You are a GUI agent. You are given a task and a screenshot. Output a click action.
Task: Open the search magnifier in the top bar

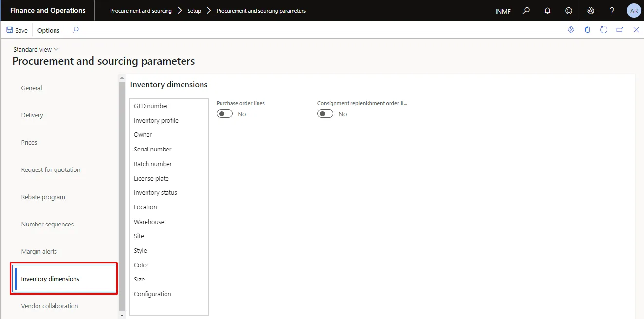coord(526,11)
